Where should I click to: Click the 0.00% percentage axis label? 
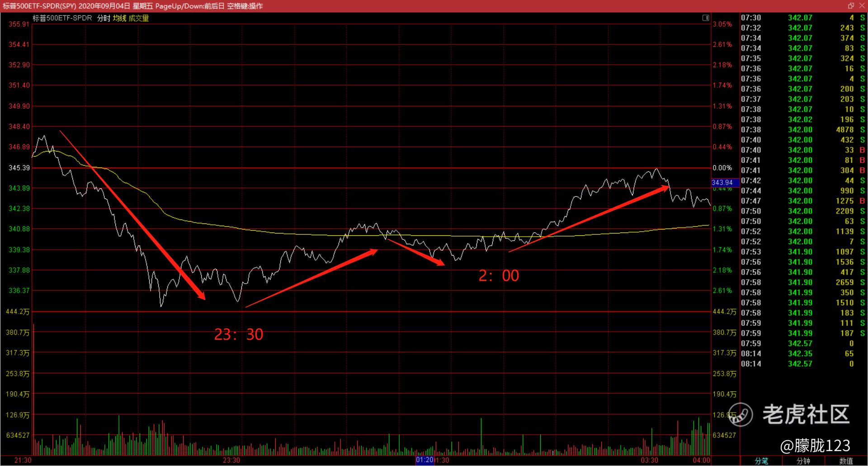722,168
